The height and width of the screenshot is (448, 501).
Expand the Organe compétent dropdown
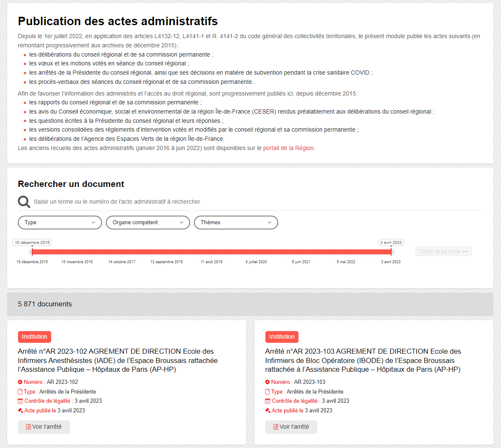coord(148,223)
